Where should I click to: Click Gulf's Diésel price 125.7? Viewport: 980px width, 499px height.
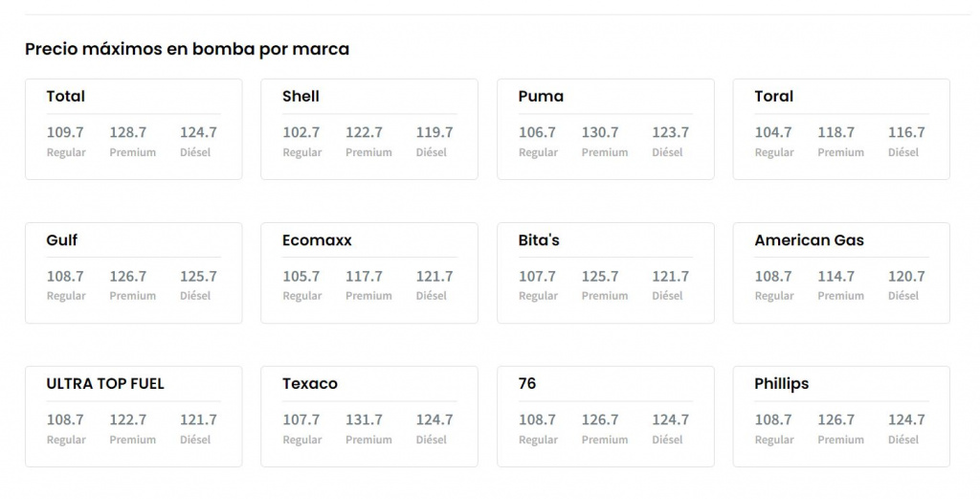tap(198, 277)
